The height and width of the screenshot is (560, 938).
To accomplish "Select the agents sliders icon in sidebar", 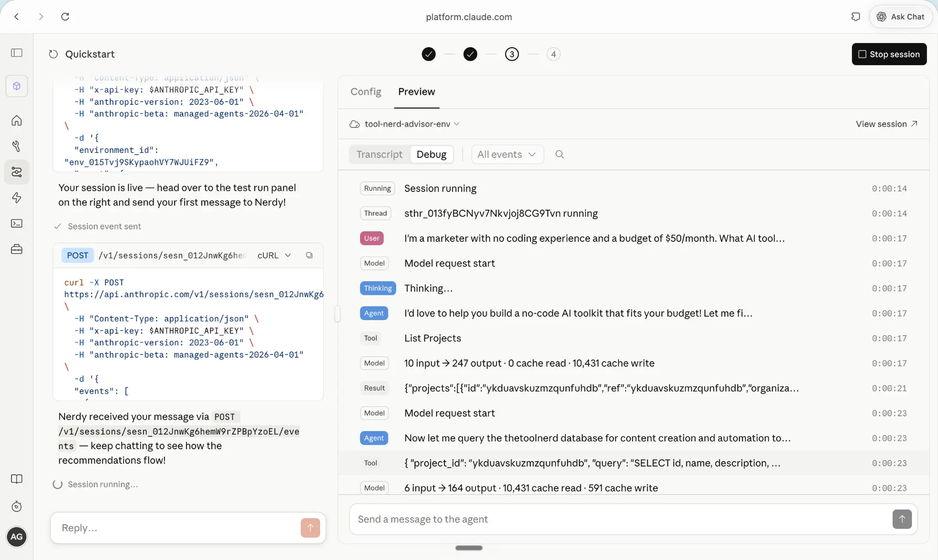I will 16,172.
